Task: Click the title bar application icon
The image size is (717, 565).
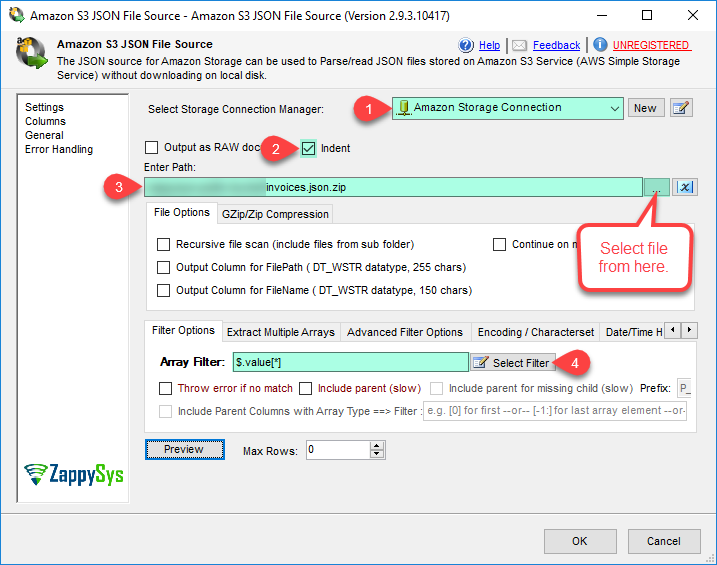Action: coord(16,15)
